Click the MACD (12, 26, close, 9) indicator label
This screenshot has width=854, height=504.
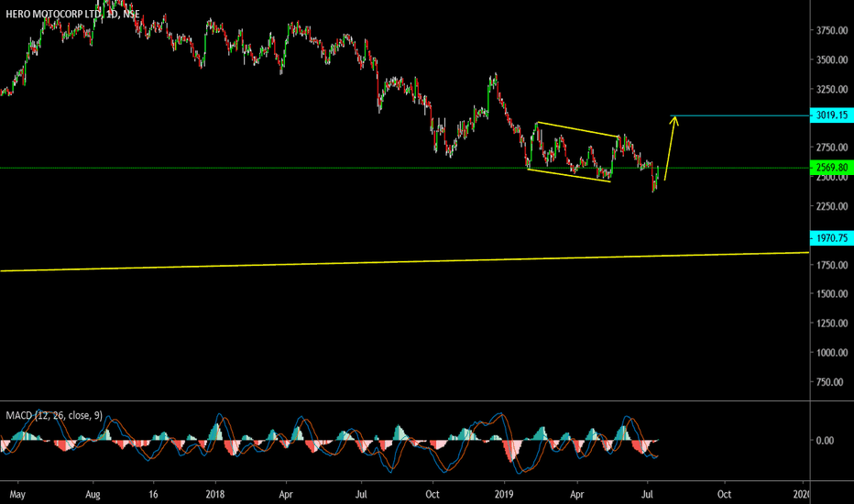[x=54, y=416]
